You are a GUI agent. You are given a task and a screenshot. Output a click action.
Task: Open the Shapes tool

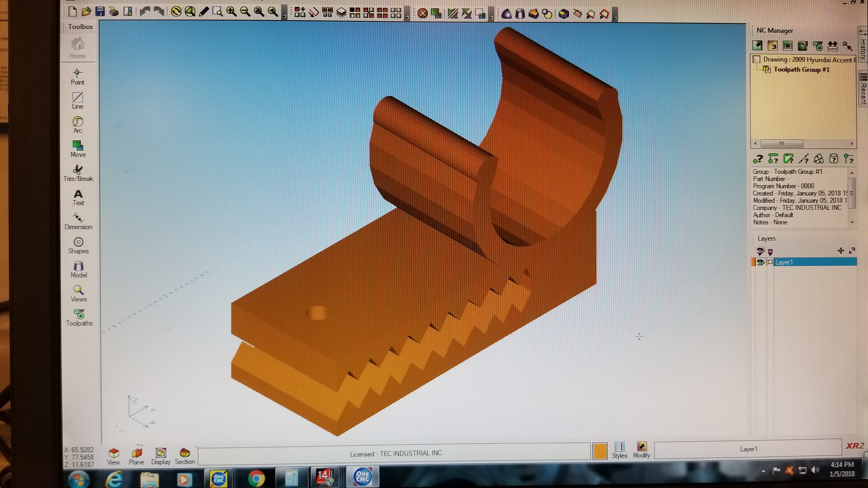pos(78,246)
